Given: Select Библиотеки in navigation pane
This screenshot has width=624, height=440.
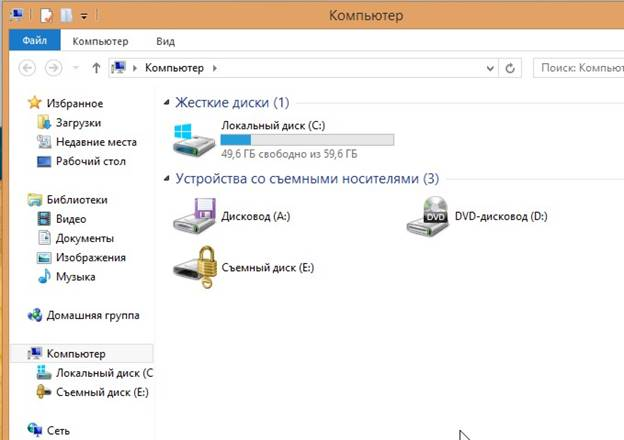Looking at the screenshot, I should click(x=77, y=200).
